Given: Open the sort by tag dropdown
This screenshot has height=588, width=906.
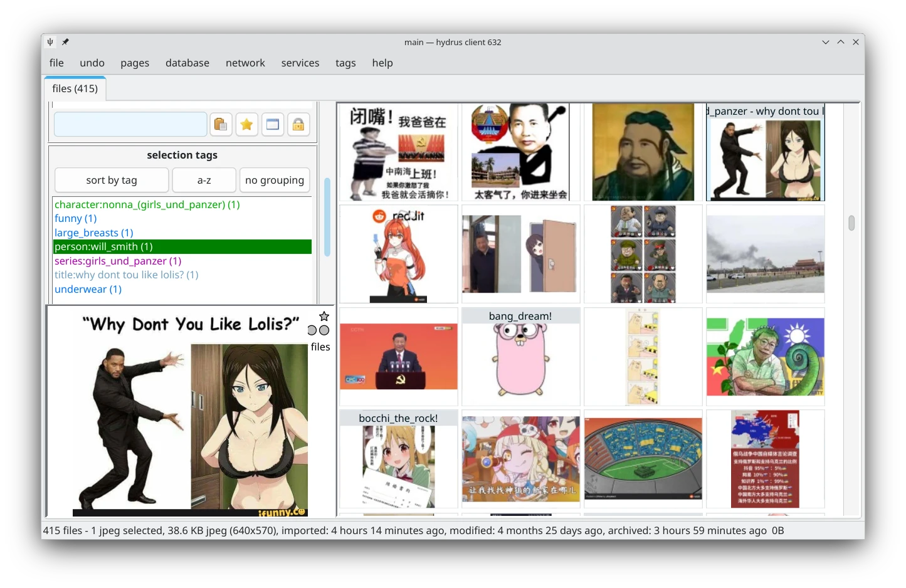Looking at the screenshot, I should point(111,180).
